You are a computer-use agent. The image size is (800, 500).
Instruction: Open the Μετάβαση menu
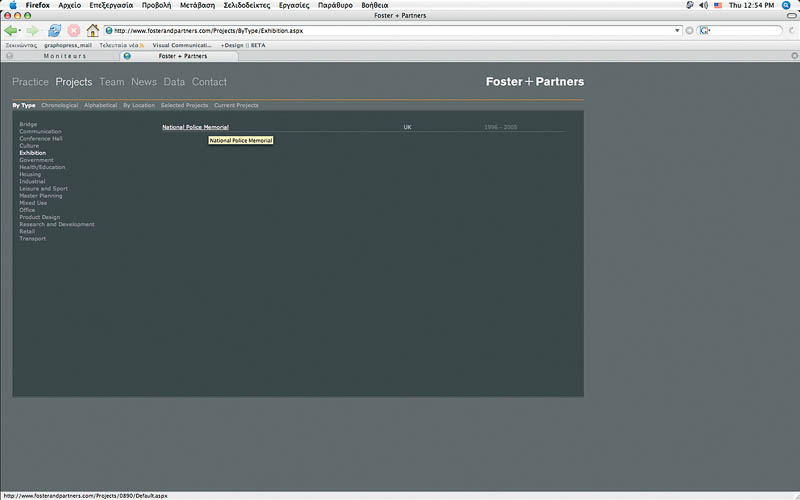[197, 5]
